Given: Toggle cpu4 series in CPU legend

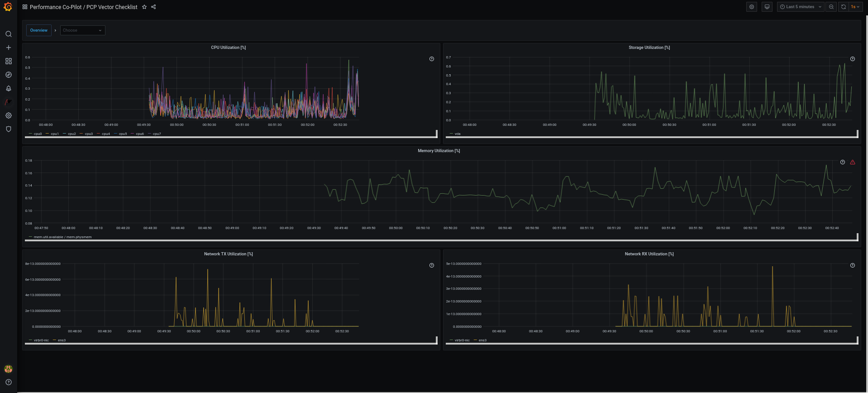Looking at the screenshot, I should 106,134.
